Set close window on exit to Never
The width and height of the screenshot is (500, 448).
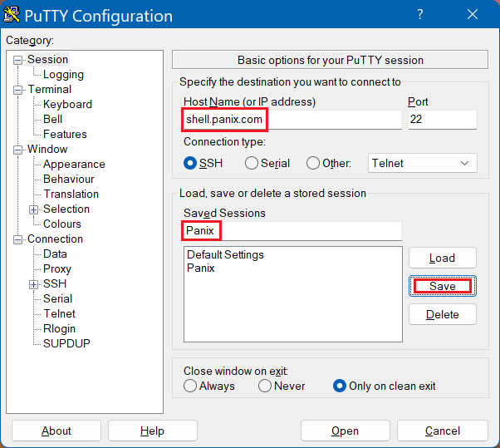click(265, 386)
